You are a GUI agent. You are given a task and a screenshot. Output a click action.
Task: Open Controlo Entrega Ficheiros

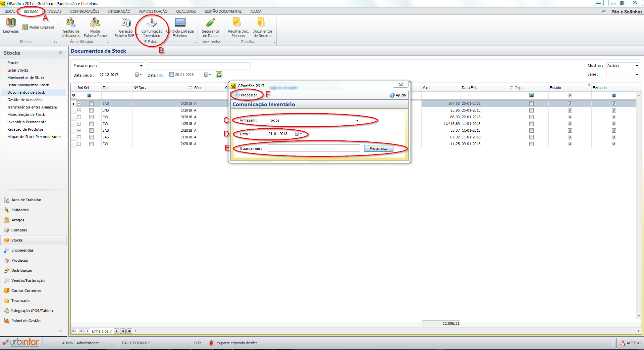click(x=180, y=27)
